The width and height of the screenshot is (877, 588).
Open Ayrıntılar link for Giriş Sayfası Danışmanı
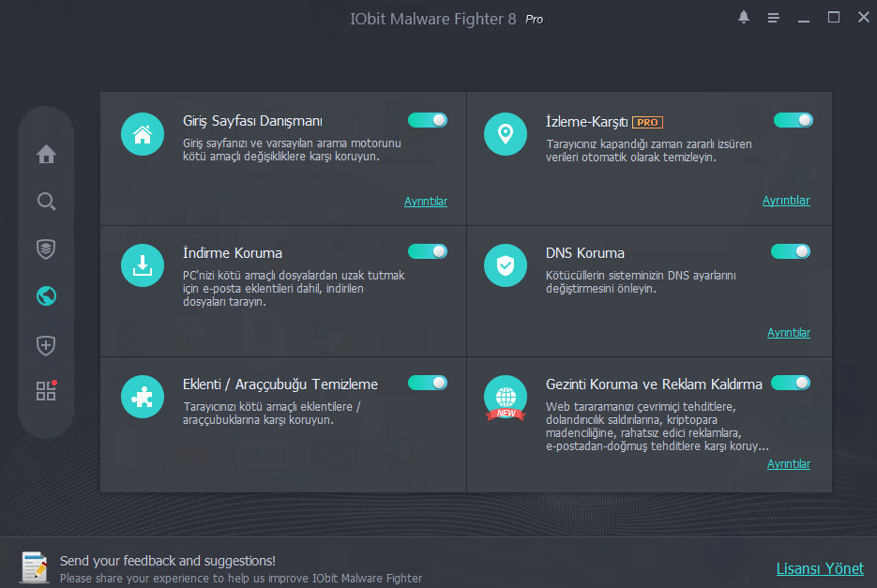426,202
